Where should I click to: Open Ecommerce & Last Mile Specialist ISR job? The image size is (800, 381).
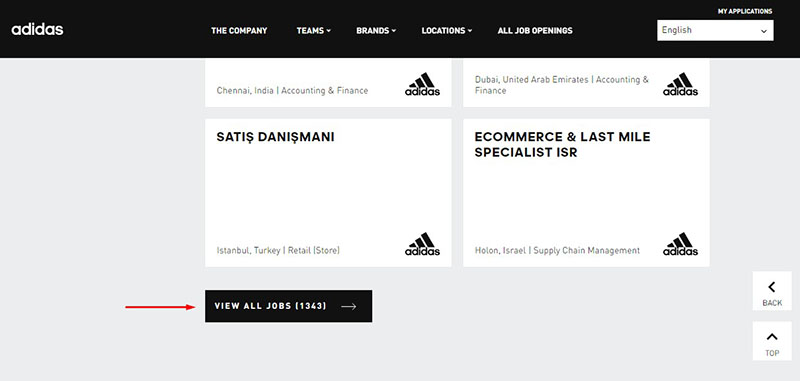click(586, 193)
